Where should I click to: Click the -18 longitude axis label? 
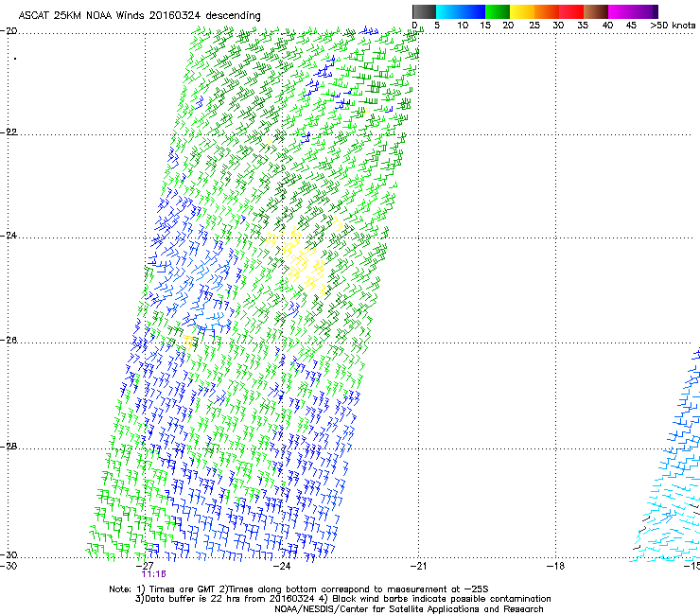point(555,566)
